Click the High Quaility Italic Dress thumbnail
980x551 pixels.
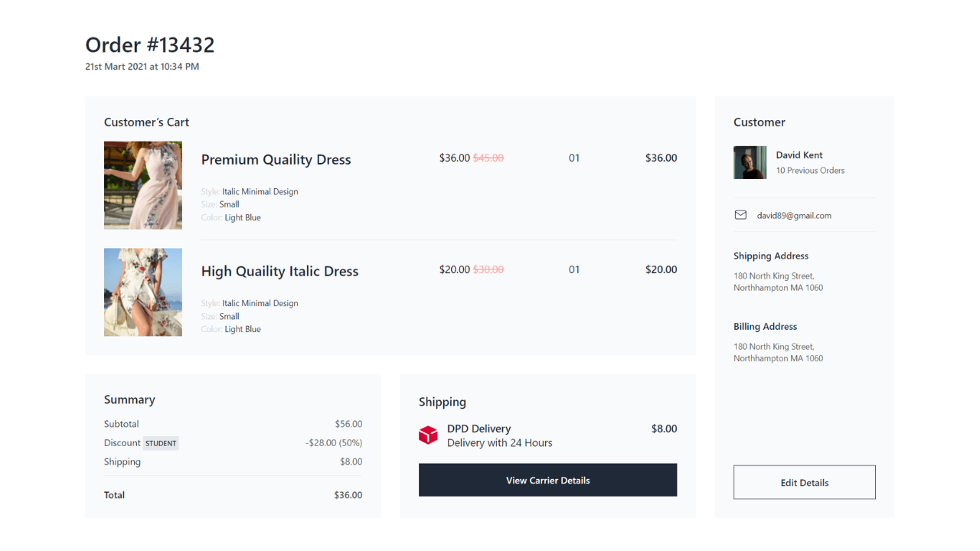142,292
